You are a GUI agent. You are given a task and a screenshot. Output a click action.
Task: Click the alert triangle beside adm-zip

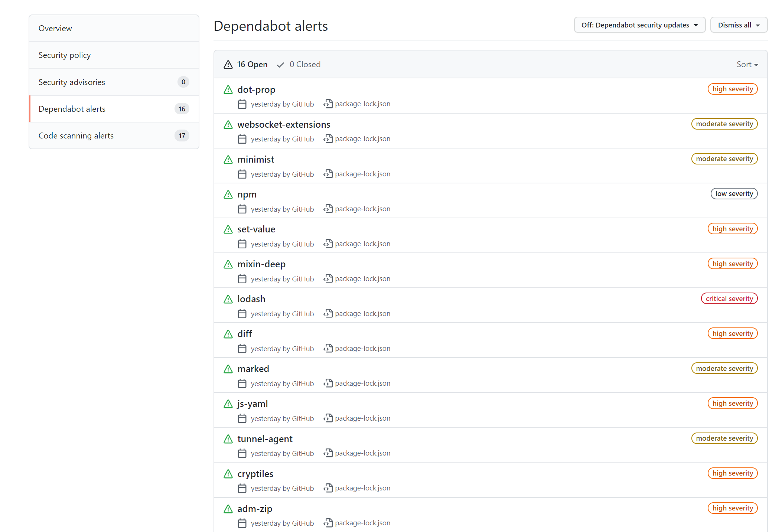[228, 509]
